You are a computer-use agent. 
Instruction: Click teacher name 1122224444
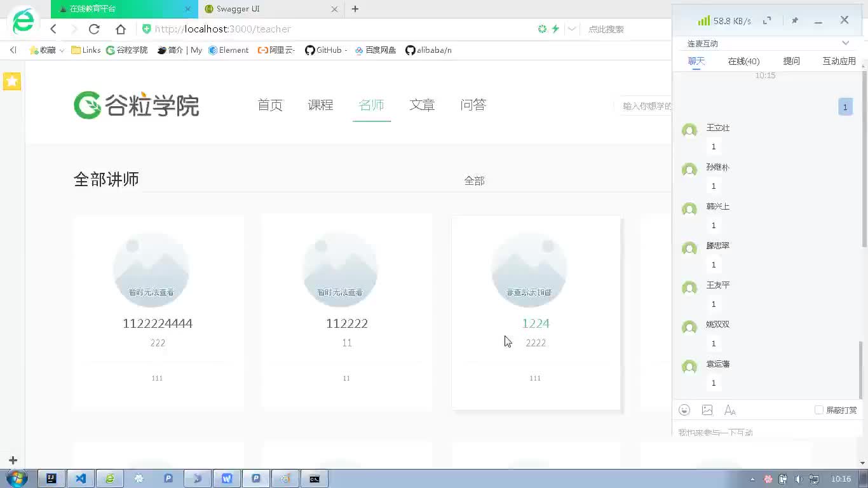click(x=158, y=323)
